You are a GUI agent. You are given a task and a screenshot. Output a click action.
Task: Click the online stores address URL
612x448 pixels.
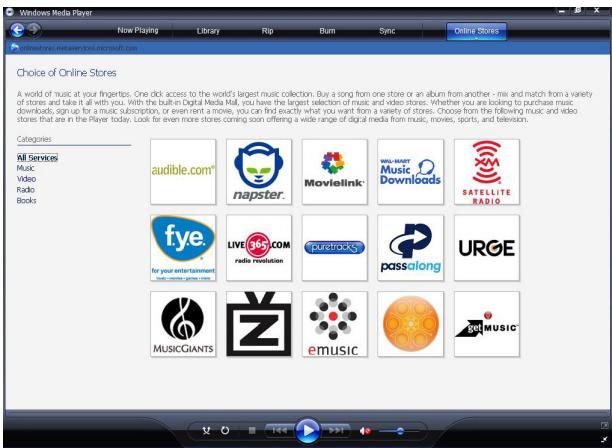[78, 48]
